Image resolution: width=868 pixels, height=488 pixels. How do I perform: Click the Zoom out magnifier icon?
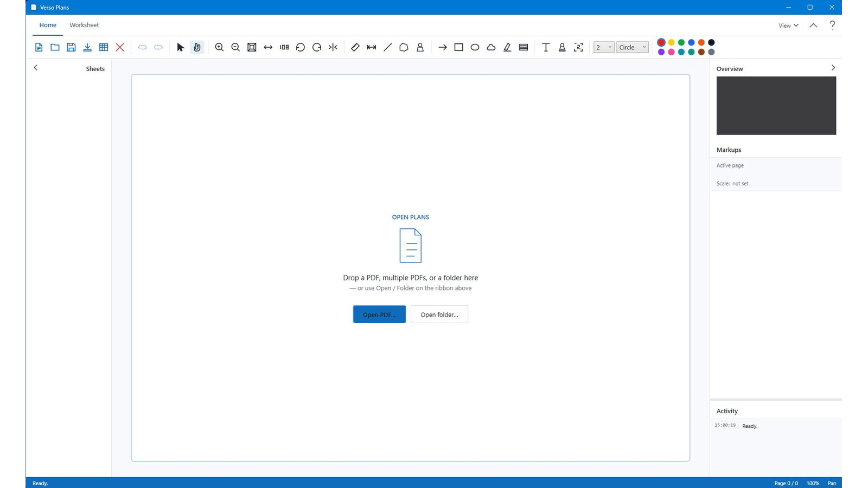pyautogui.click(x=235, y=47)
